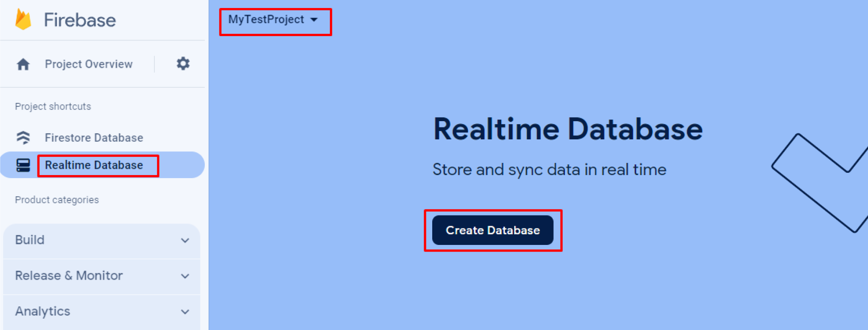
Task: Click the Firebase flame logo icon
Action: point(23,20)
